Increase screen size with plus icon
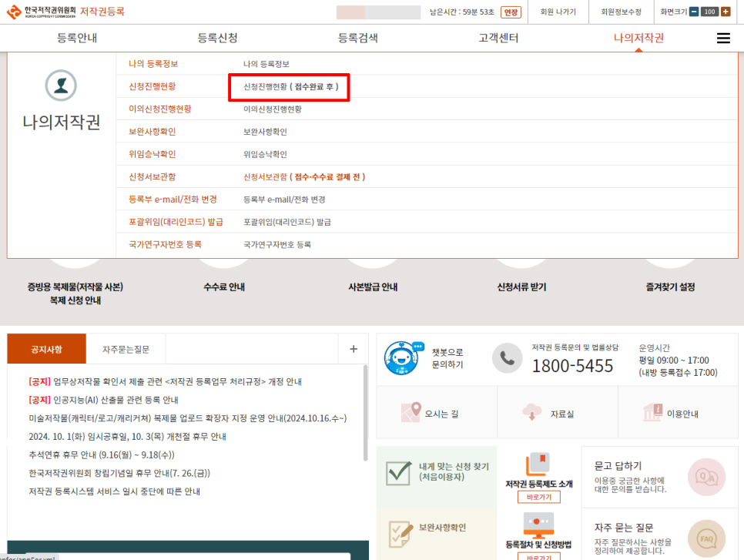Screen dimensions: 744x560 (726, 12)
